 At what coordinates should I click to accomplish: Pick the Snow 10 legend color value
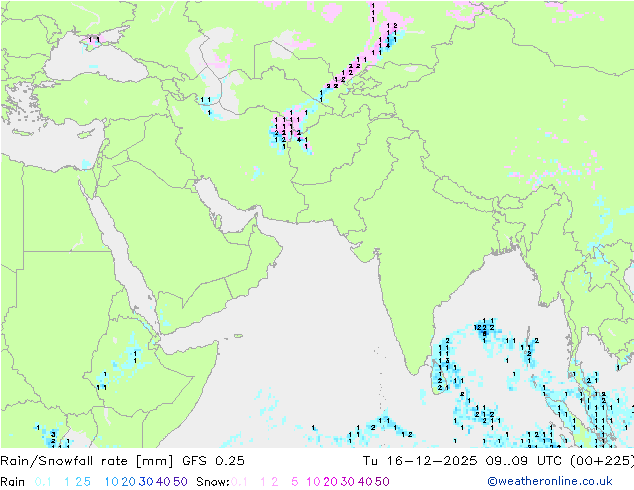(313, 482)
